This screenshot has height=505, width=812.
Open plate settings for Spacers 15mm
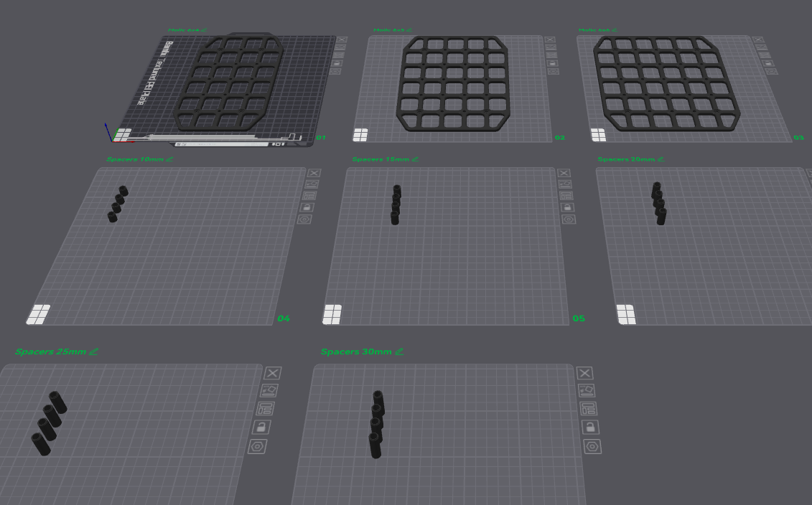coord(569,219)
